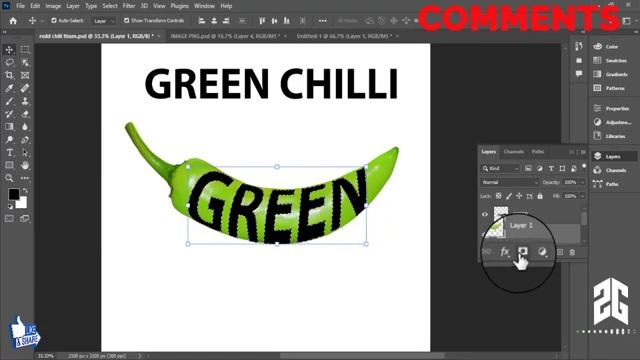Open the Swatches panel button
640x360 pixels.
click(611, 60)
